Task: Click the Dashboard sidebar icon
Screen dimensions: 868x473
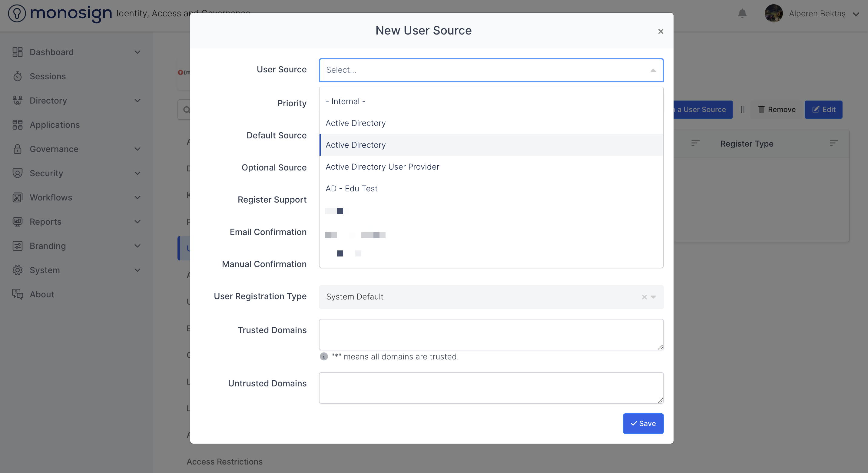Action: (x=17, y=52)
